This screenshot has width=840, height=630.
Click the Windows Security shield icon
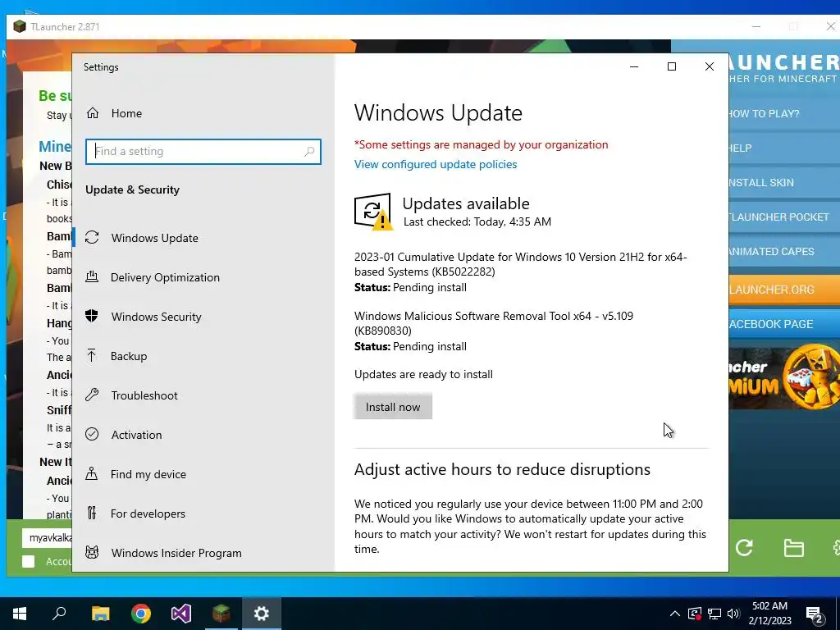point(92,316)
